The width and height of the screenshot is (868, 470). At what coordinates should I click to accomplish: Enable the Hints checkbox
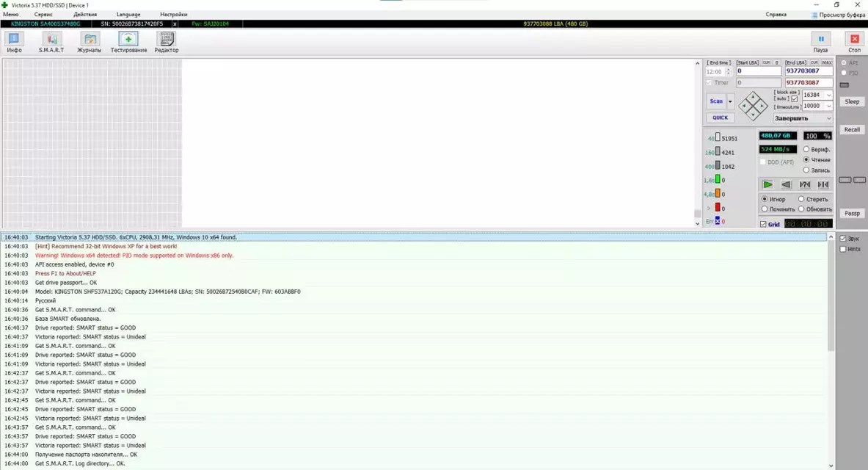point(843,249)
